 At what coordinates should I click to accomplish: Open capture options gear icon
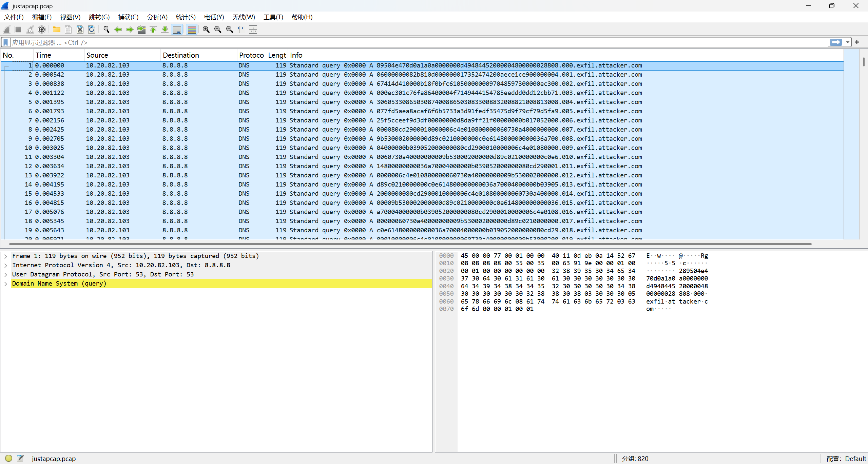(x=42, y=30)
